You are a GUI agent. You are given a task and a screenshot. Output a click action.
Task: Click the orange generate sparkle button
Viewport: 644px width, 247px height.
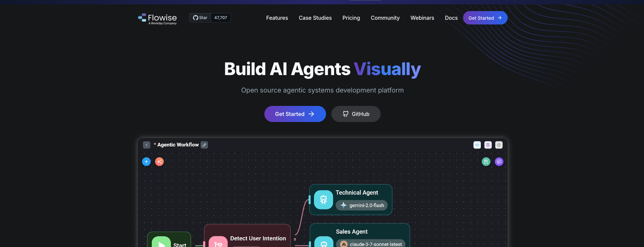pos(159,162)
